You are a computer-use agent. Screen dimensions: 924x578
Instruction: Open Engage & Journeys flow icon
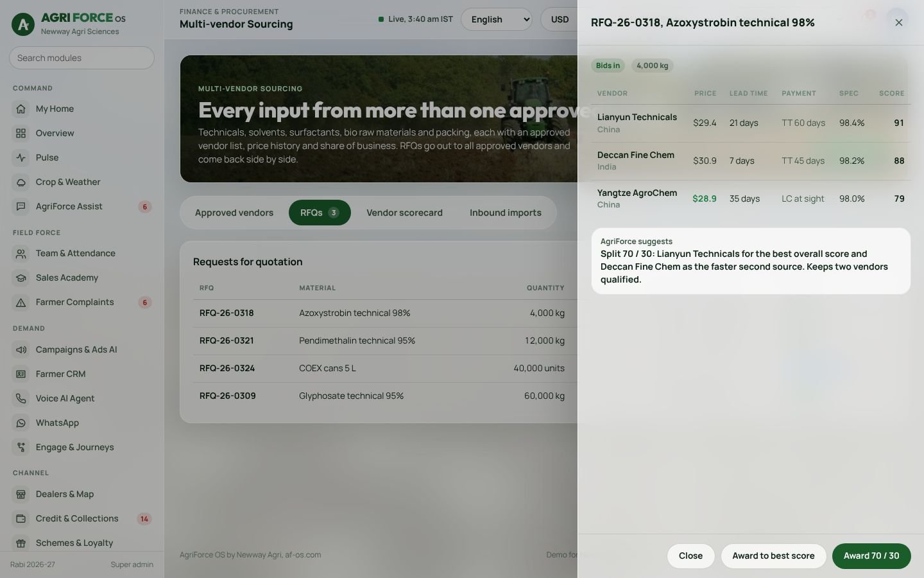click(x=21, y=448)
